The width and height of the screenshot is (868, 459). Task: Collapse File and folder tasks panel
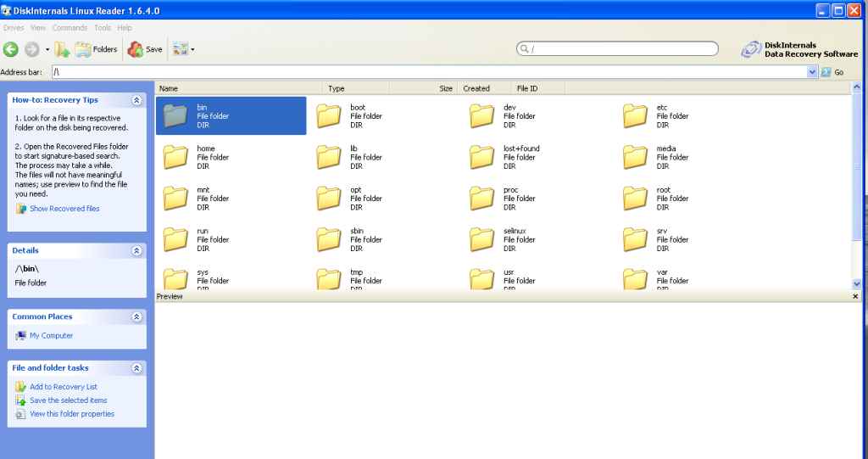tap(136, 368)
